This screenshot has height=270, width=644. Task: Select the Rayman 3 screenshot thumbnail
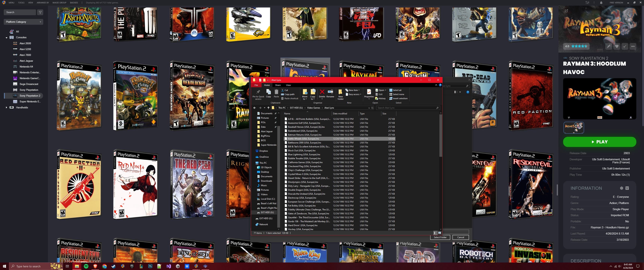coord(573,127)
